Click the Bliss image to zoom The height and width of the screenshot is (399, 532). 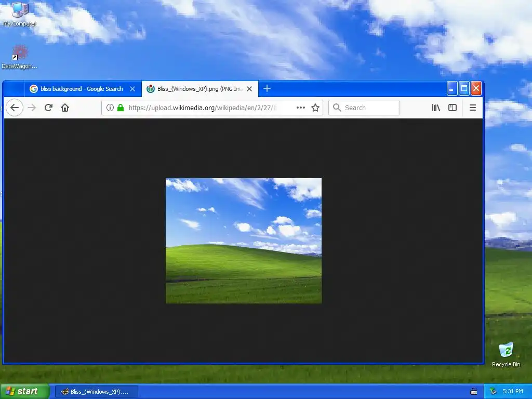tap(244, 241)
